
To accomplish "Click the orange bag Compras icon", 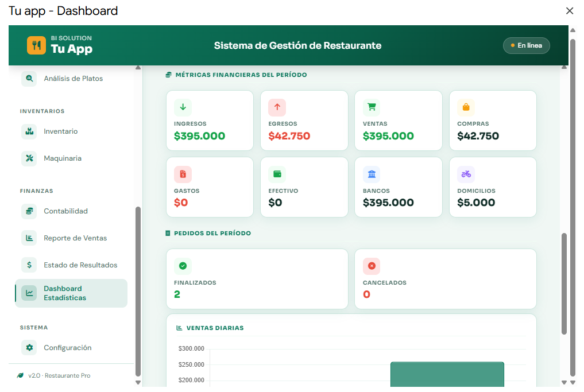I will (x=466, y=107).
